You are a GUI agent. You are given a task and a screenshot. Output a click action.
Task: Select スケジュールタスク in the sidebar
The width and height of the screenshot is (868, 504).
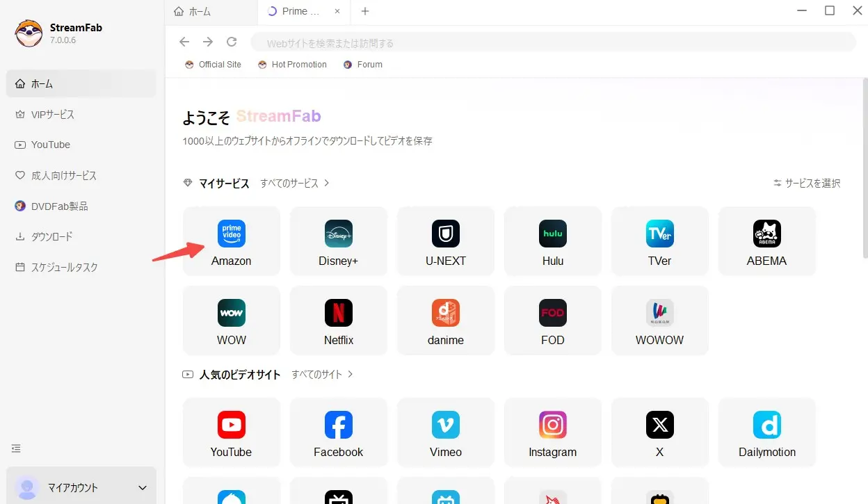[81, 268]
